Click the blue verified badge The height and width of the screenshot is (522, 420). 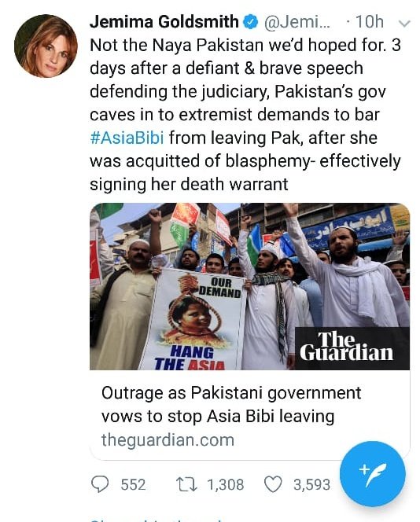click(x=251, y=22)
